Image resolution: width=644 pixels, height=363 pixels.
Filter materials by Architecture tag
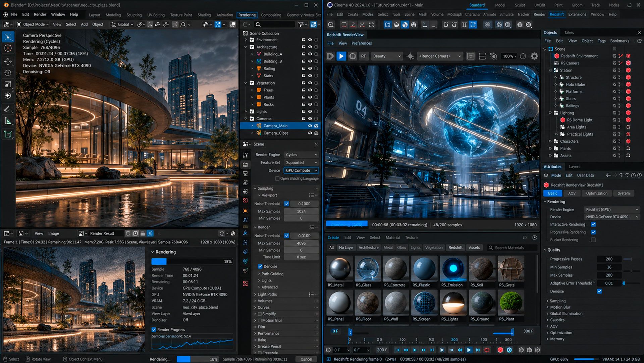tap(368, 247)
